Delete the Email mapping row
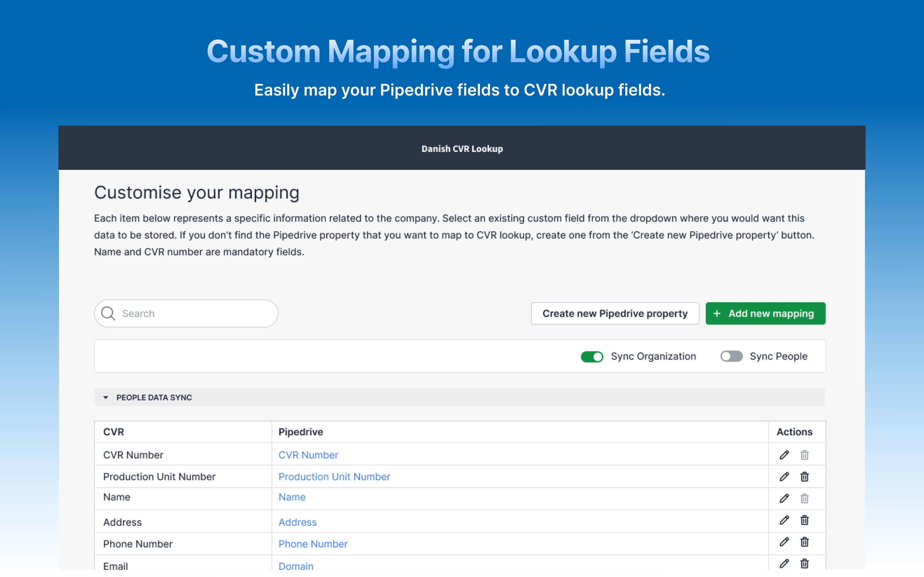 tap(805, 564)
